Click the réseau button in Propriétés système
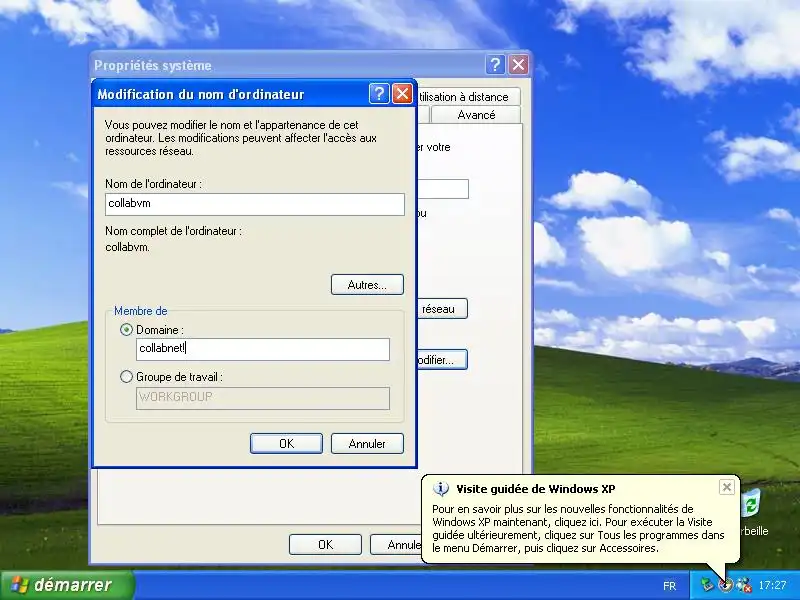This screenshot has width=800, height=600. (442, 309)
